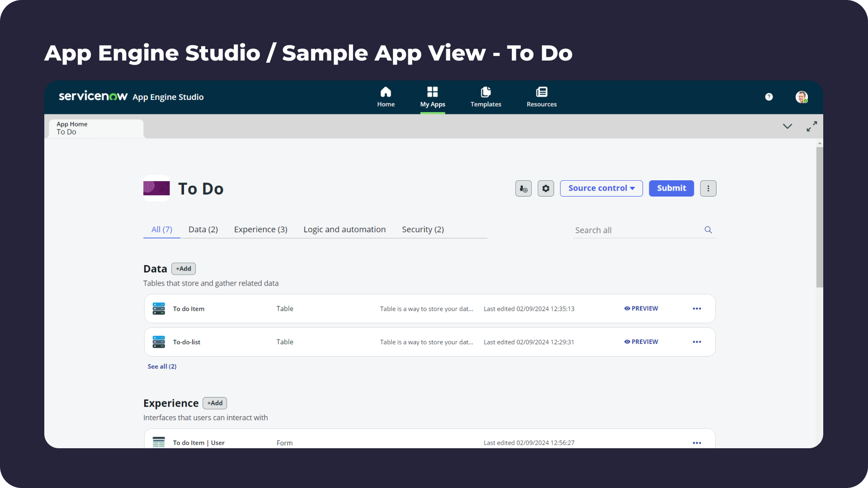Switch to the Data (2) tab
868x488 pixels.
(203, 230)
